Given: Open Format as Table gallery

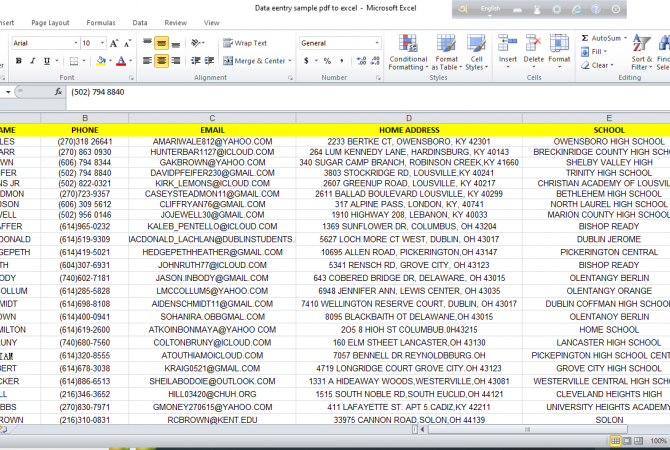Looking at the screenshot, I should tap(447, 52).
